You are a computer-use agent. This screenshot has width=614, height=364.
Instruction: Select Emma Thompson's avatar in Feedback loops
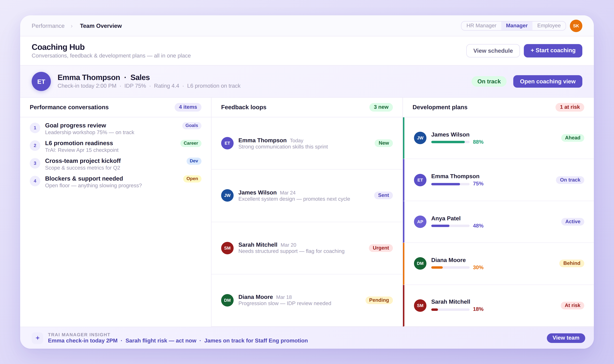[227, 143]
